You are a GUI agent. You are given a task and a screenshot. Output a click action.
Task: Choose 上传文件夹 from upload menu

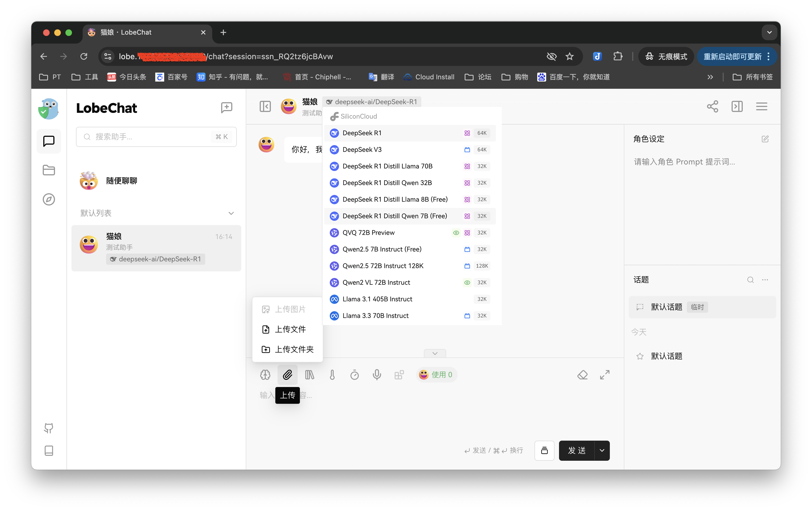pyautogui.click(x=287, y=349)
